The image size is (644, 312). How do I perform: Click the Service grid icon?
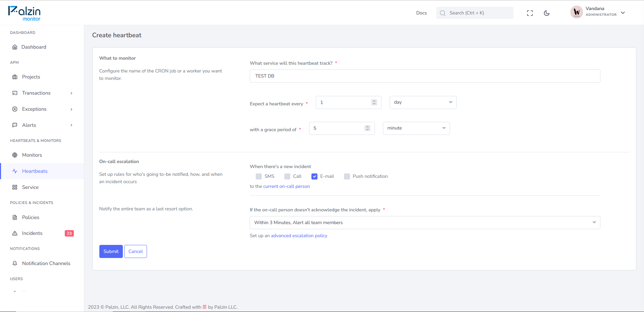pos(15,187)
